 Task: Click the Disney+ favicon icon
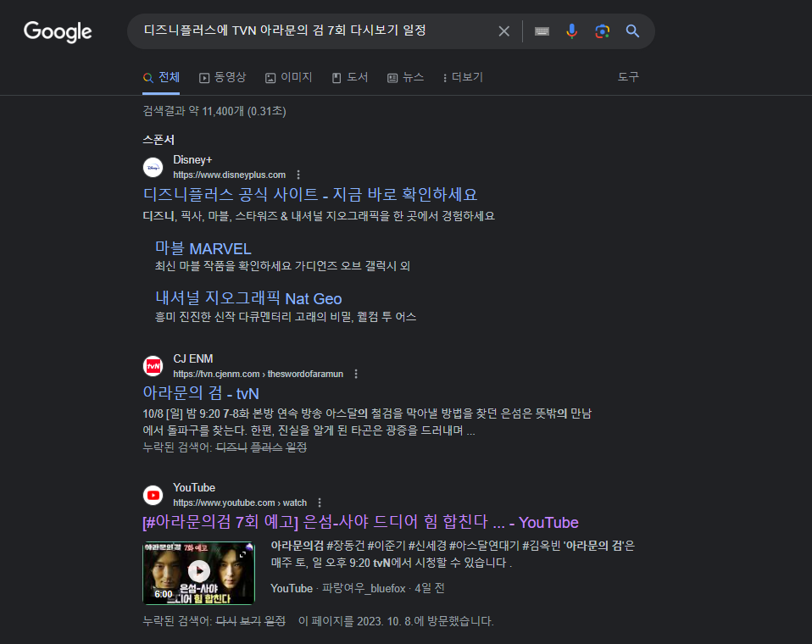click(153, 167)
